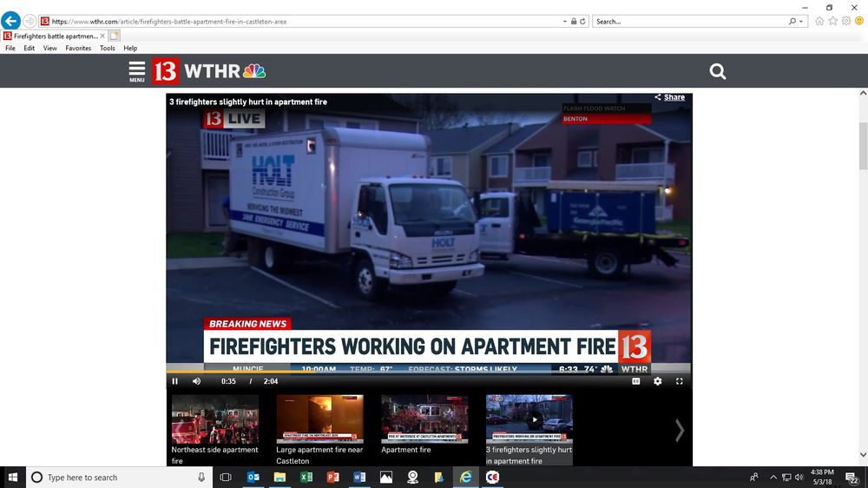The height and width of the screenshot is (488, 868).
Task: Click the Share link on the video
Action: tap(669, 97)
